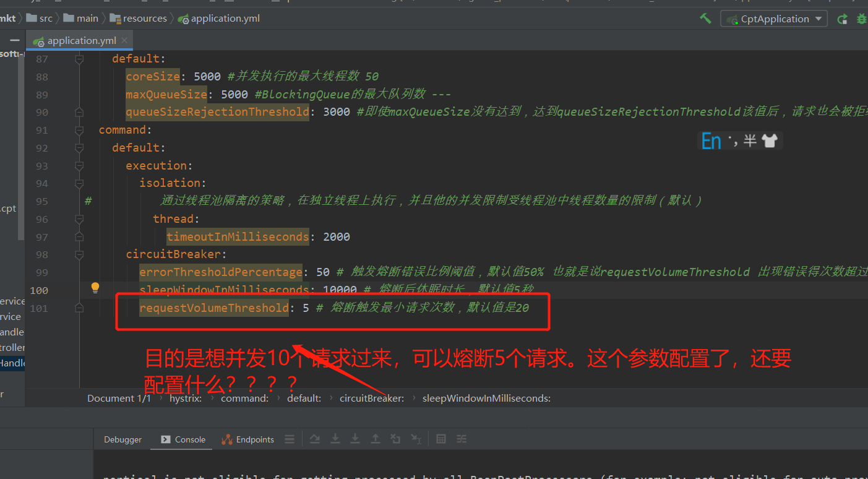Click the resources folder in path bar
This screenshot has height=479, width=868.
(x=139, y=19)
